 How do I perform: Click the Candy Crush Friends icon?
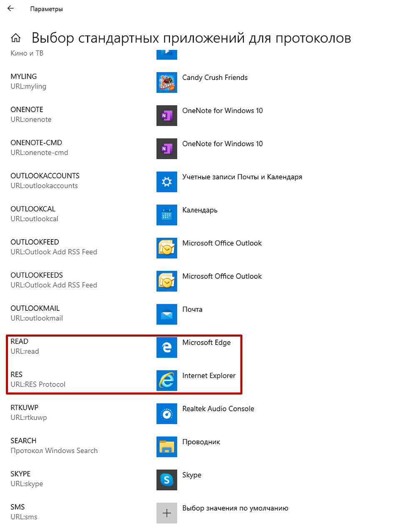coord(167,82)
